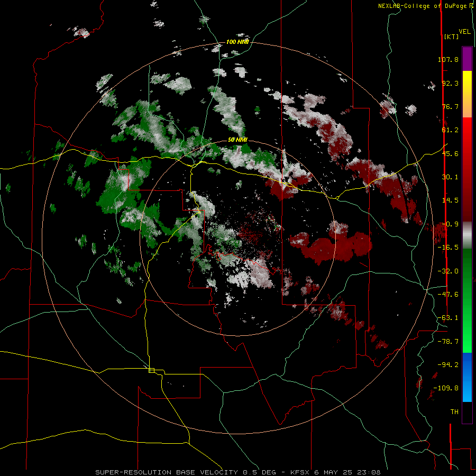Click the SUPER-RESOLUTION BASE VELOCITY caption text
Image resolution: width=476 pixels, height=476 pixels.
coord(168,472)
